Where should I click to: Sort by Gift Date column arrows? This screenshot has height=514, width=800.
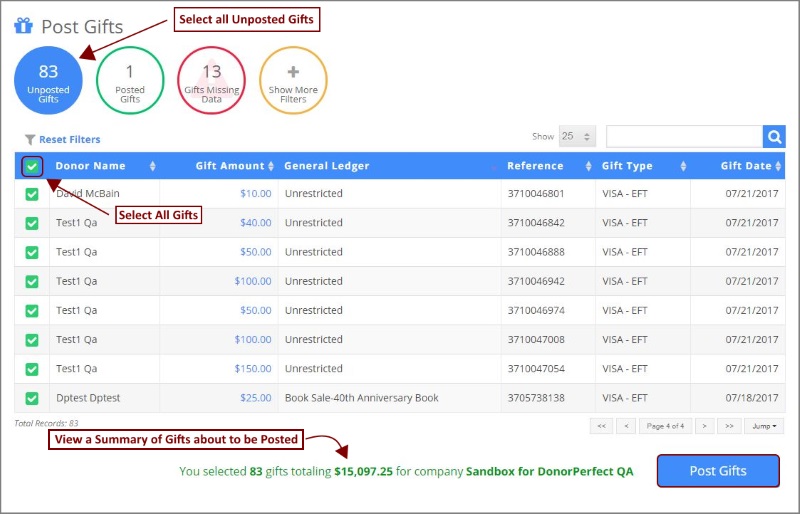778,166
